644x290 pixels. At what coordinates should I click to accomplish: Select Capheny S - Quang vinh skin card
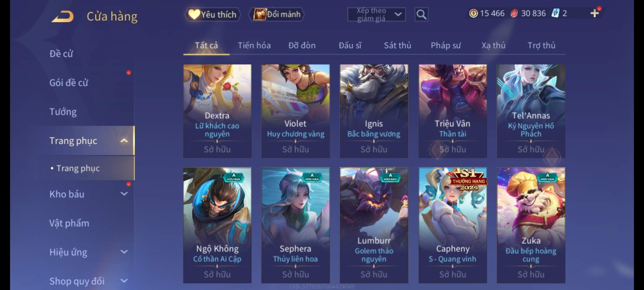pos(453,225)
